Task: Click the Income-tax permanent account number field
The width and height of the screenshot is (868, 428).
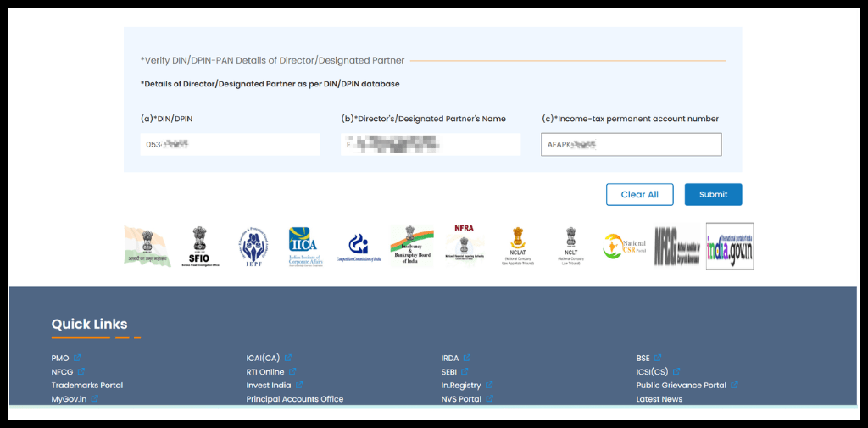Action: (631, 145)
